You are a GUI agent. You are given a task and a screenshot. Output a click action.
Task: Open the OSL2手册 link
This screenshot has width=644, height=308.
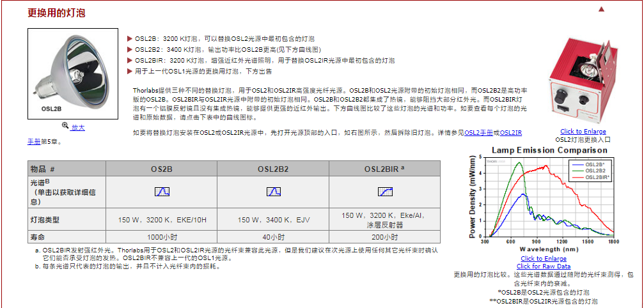[478, 133]
